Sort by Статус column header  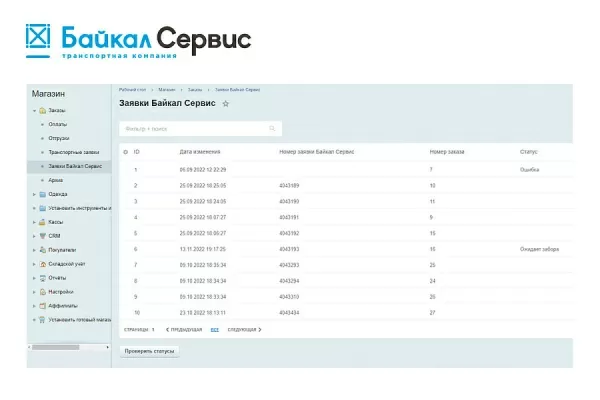click(528, 152)
